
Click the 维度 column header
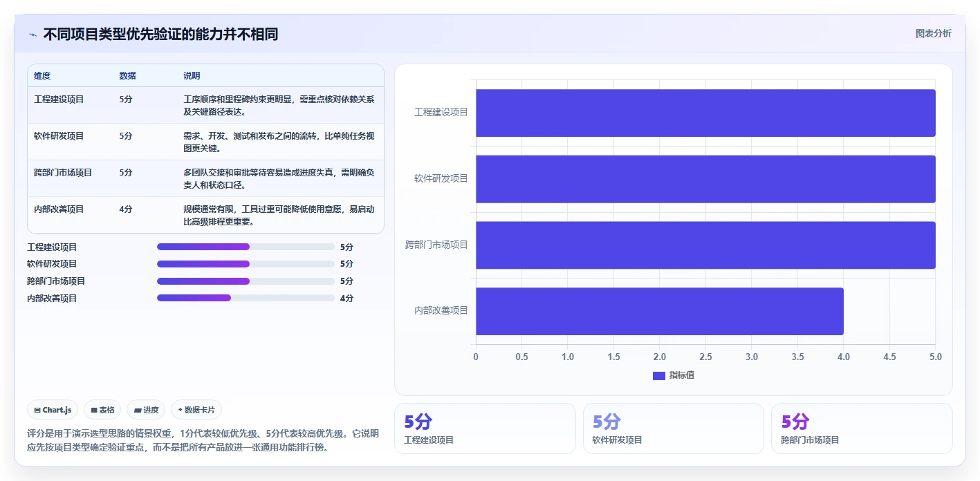42,76
